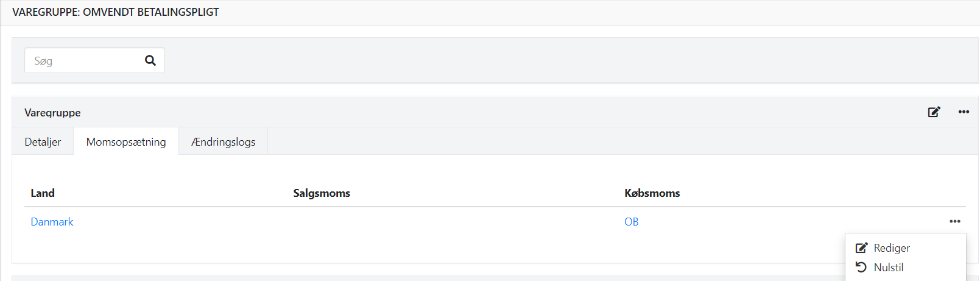Screen dimensions: 980x281
Task: Open the Ændringslogs tab
Action: [223, 141]
